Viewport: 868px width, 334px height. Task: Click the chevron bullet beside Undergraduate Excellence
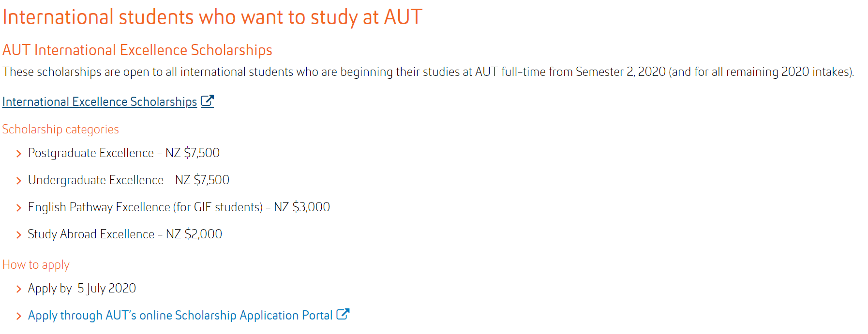click(19, 181)
